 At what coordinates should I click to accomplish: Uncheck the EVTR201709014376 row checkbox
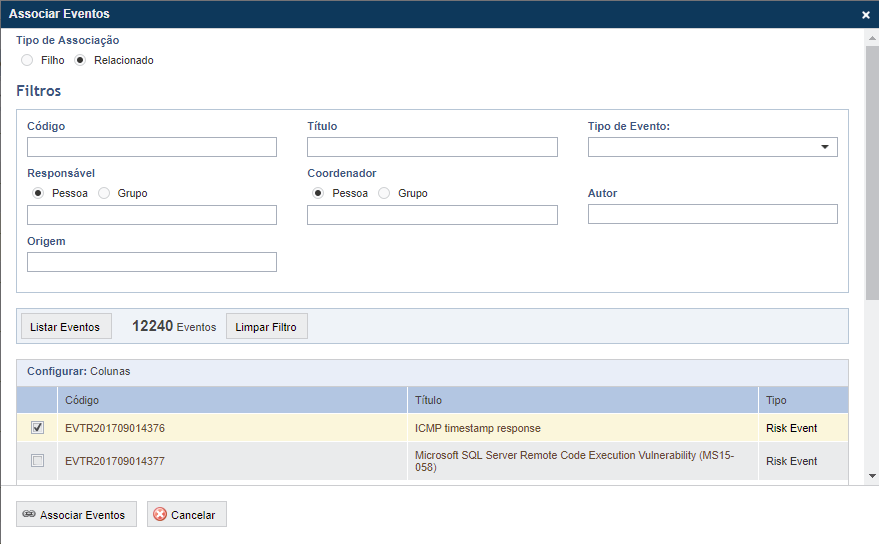(38, 427)
